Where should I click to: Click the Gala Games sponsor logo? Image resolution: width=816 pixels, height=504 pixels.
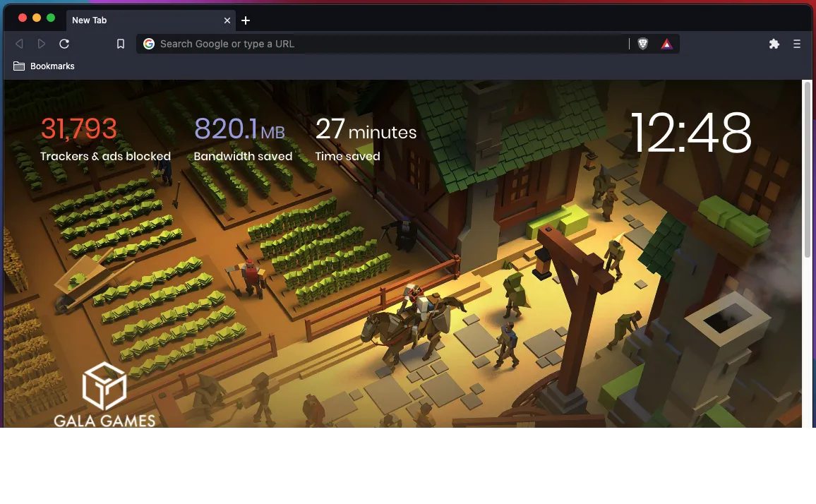coord(104,394)
